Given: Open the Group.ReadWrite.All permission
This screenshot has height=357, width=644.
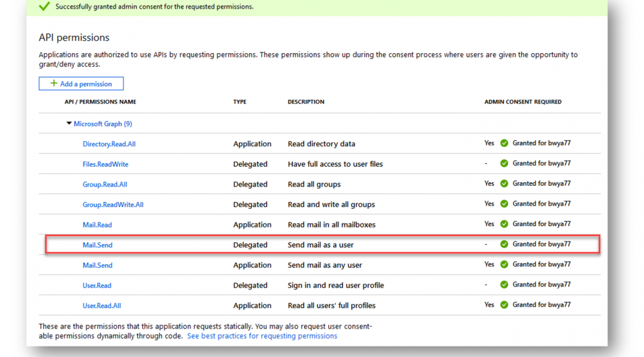Looking at the screenshot, I should tap(113, 205).
